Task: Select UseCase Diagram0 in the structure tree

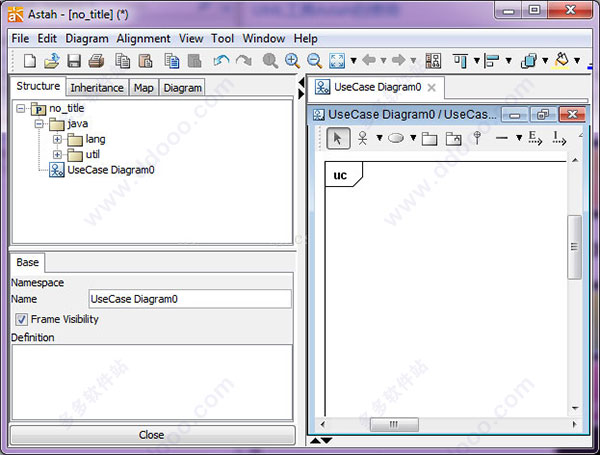Action: (x=102, y=170)
